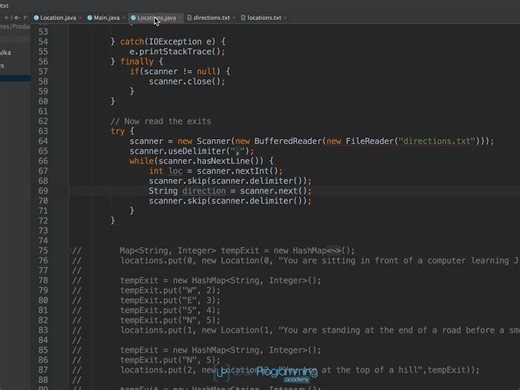520x390 pixels.
Task: Select the Locations.java editor tab
Action: (x=156, y=18)
